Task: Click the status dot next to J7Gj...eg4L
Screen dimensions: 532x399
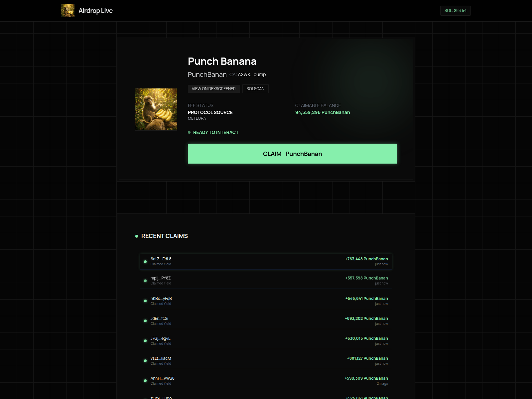Action: coord(145,341)
